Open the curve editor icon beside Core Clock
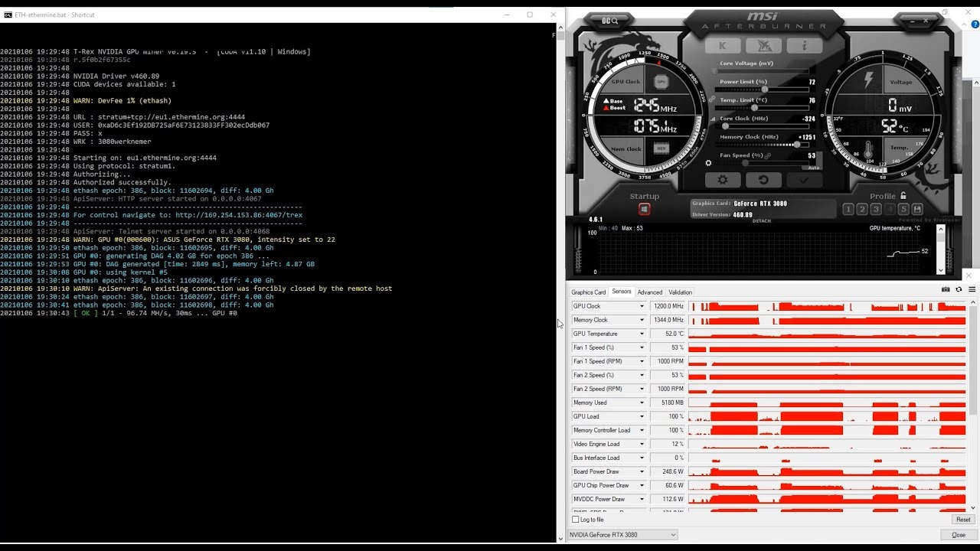 (714, 119)
